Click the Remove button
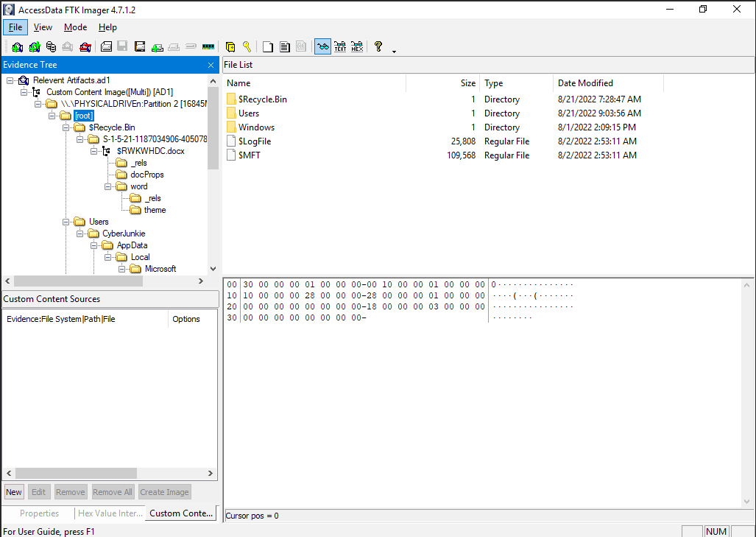This screenshot has width=756, height=537. (x=71, y=492)
